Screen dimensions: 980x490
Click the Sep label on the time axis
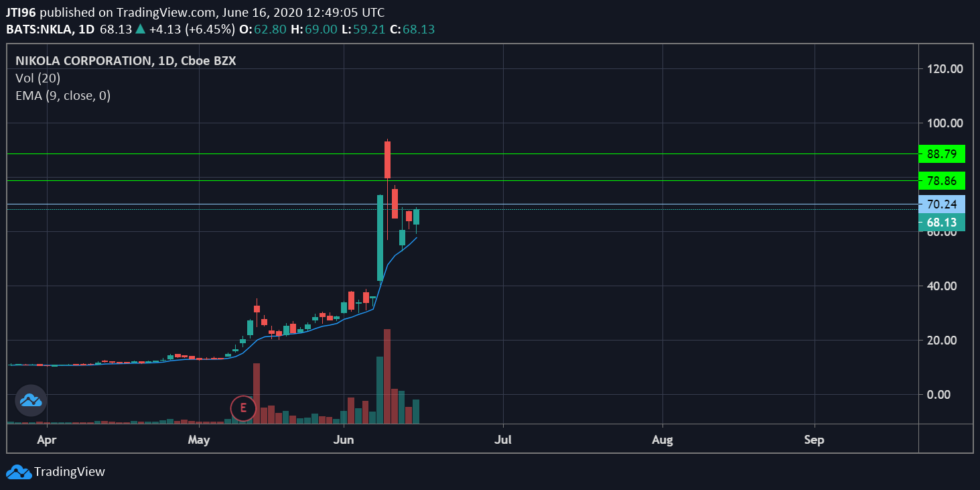coord(815,440)
